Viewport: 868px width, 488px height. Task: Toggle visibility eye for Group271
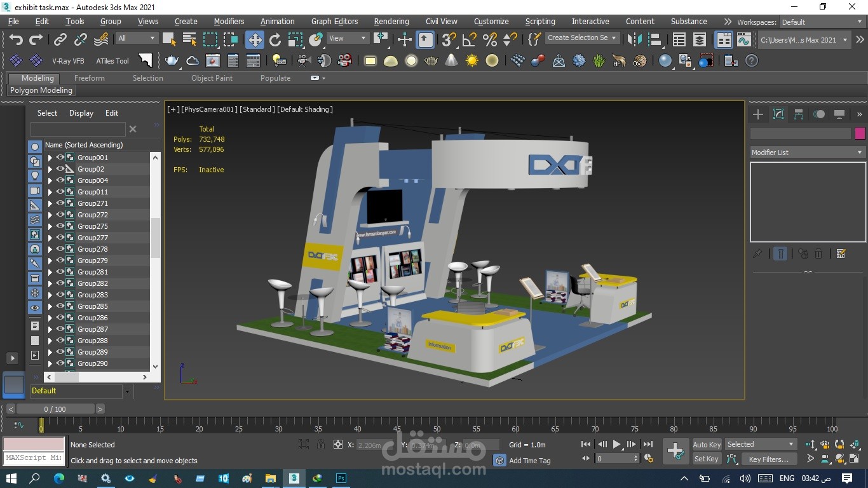coord(60,203)
